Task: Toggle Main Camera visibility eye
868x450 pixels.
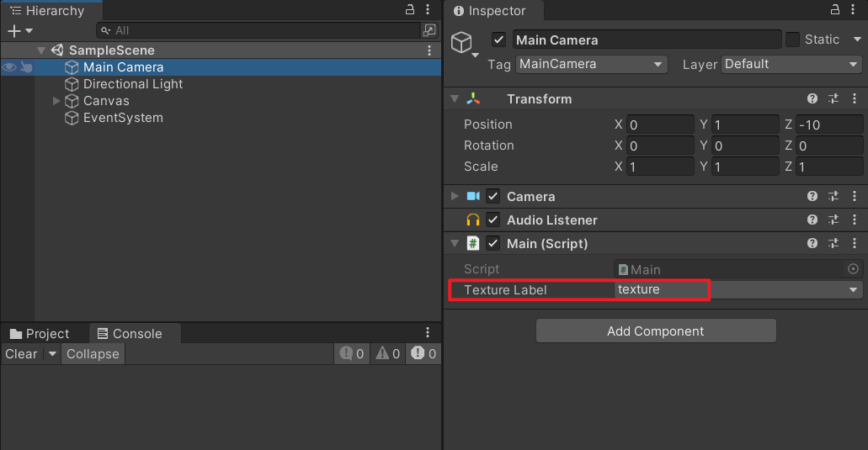Action: click(9, 67)
